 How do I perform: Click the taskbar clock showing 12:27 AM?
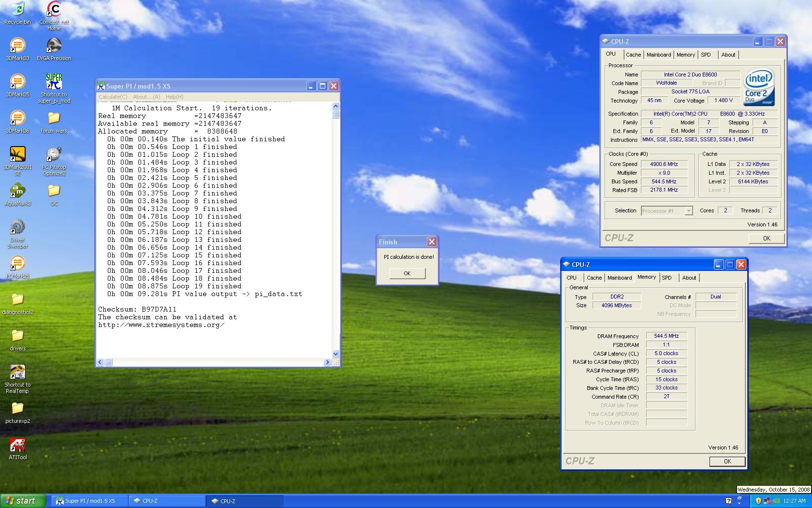[794, 501]
